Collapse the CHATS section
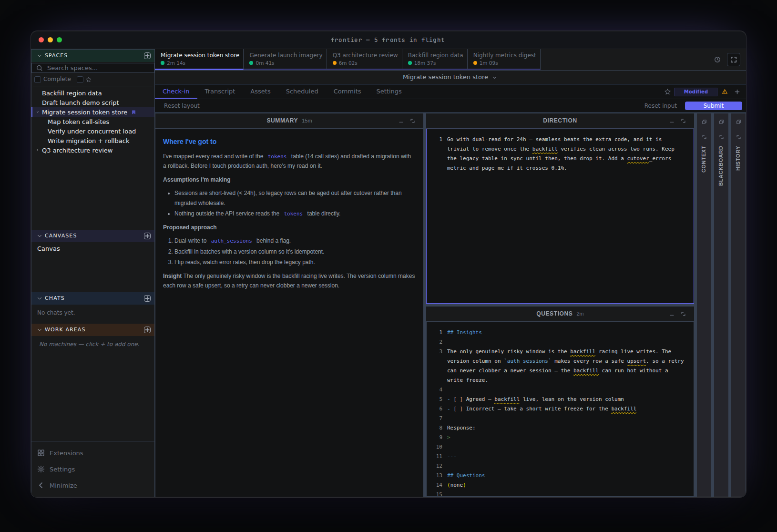Screen dimensions: 777x532 [x=40, y=298]
